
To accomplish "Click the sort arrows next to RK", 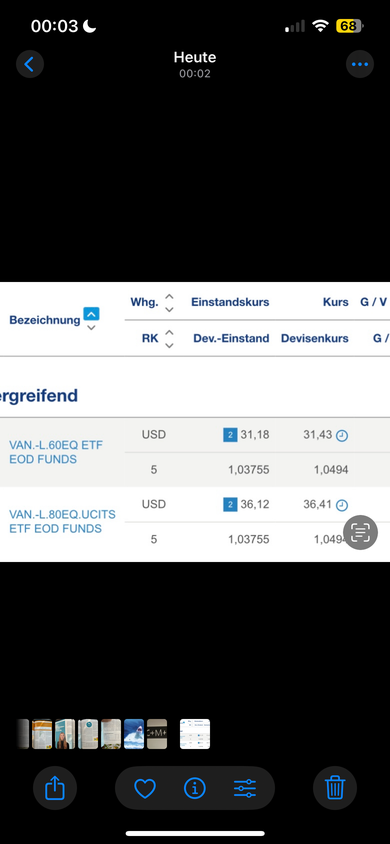I will coord(169,339).
